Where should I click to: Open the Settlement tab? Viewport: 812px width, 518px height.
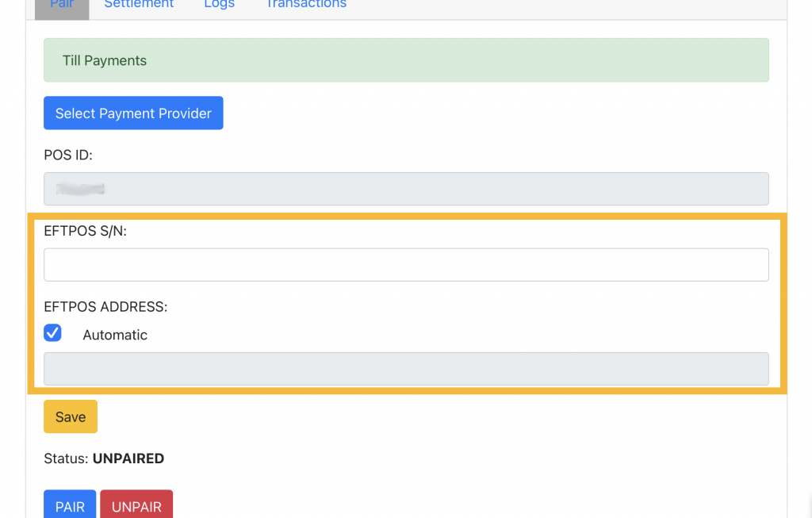coord(139,5)
